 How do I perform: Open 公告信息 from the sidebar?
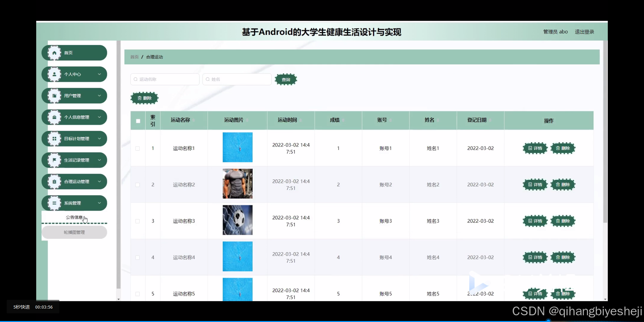click(74, 217)
